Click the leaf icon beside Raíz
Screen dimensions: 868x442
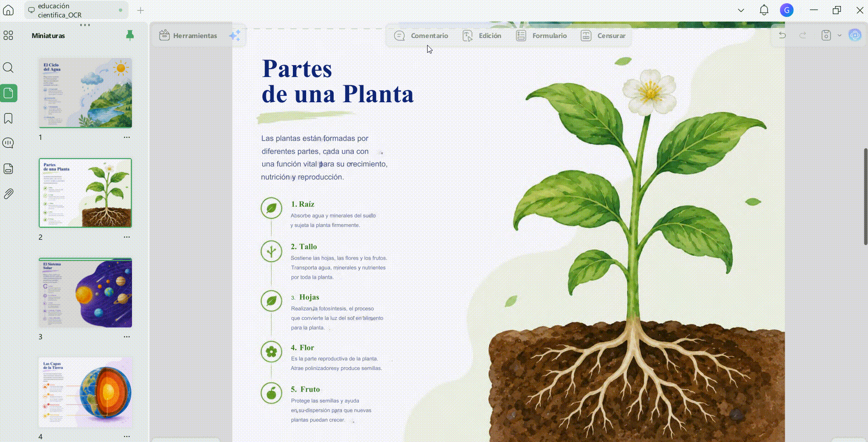[271, 208]
